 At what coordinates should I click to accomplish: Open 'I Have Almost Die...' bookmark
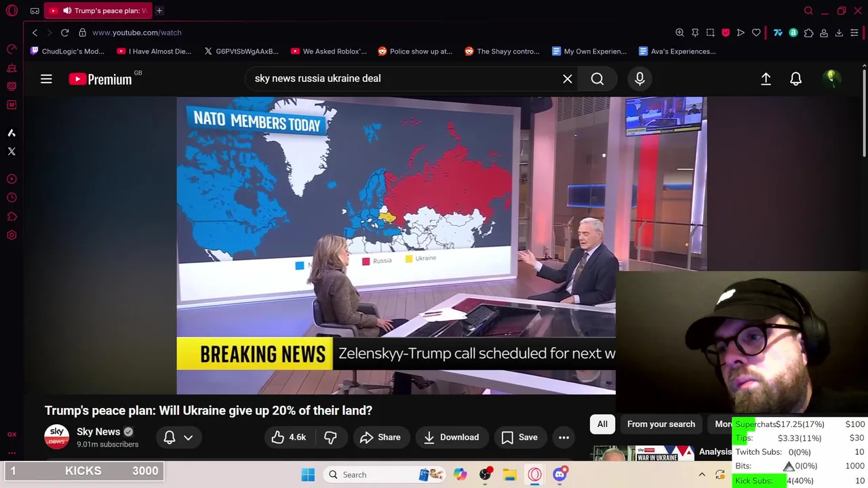(154, 52)
